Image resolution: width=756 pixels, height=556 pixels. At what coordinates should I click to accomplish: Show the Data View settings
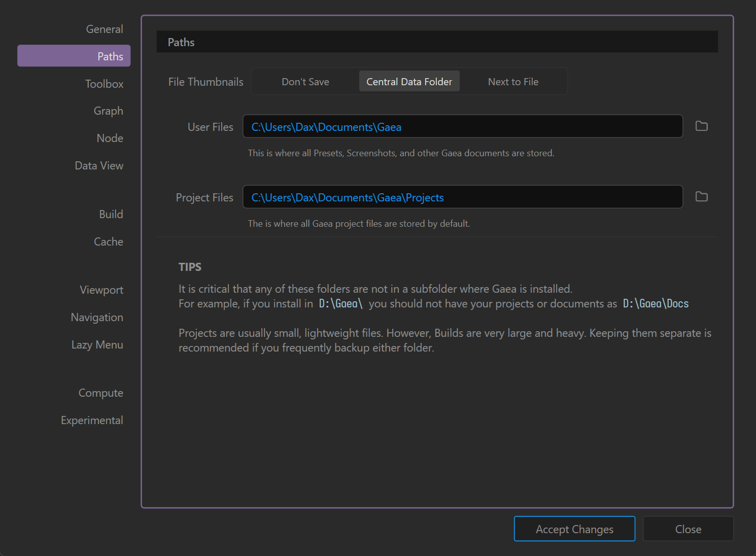click(x=99, y=166)
